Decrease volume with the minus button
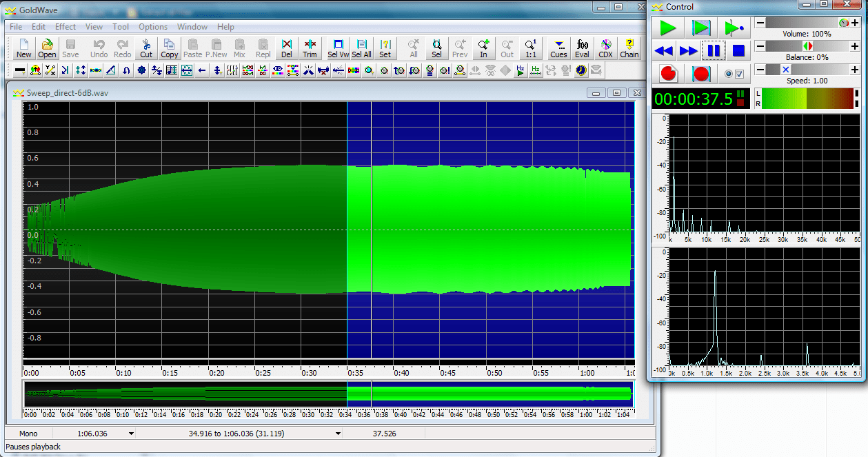The image size is (868, 457). pyautogui.click(x=760, y=23)
